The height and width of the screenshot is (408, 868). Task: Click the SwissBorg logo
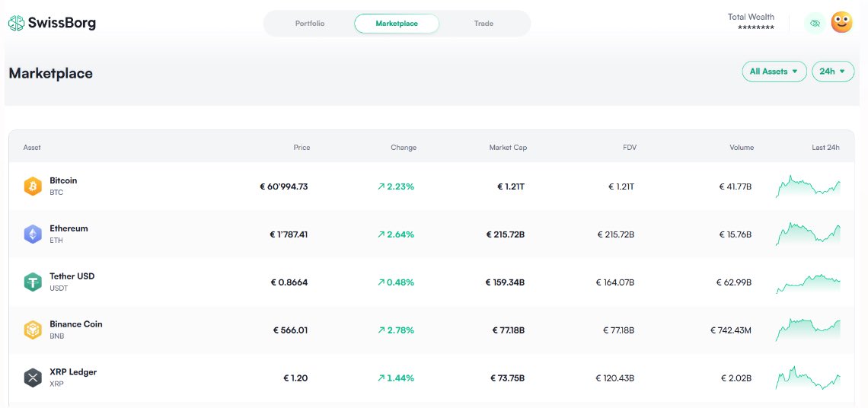tap(52, 24)
